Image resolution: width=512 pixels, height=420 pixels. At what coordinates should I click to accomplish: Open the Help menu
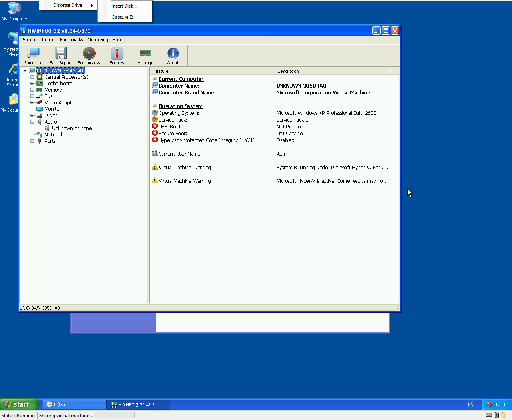[117, 40]
